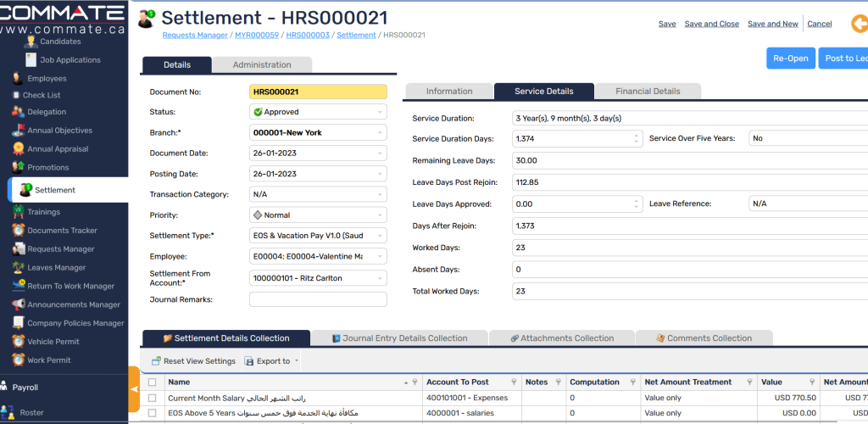
Task: Open the Journal Entry Details Collection tab
Action: 398,338
